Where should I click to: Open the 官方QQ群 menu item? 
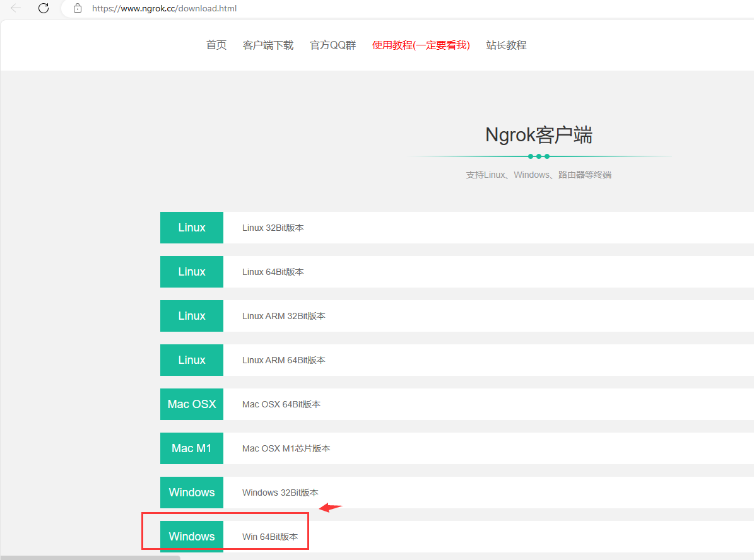[333, 45]
